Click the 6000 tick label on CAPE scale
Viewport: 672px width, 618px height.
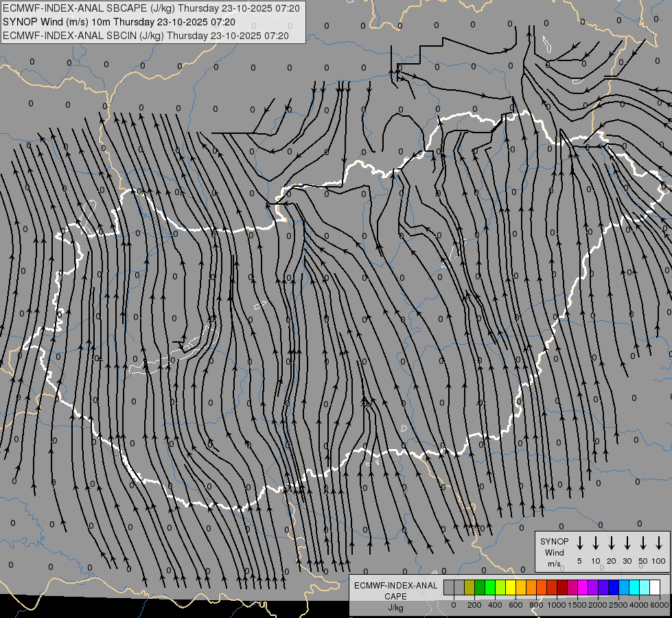pyautogui.click(x=660, y=605)
